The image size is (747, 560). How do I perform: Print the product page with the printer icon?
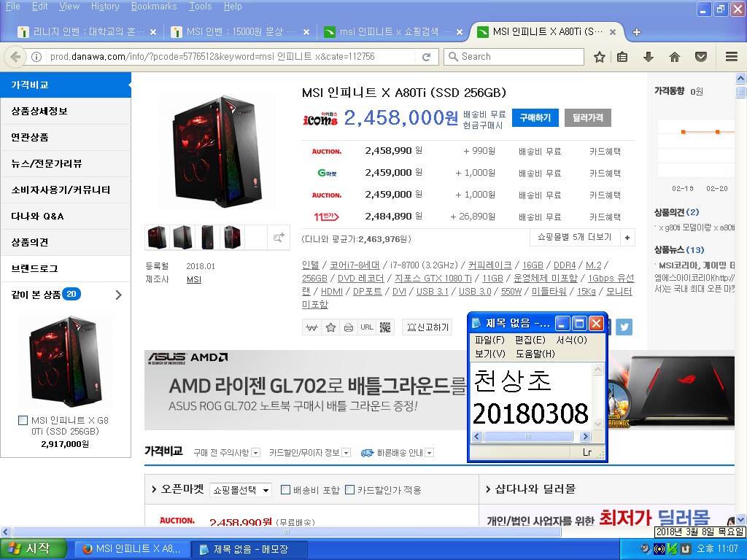tap(349, 327)
